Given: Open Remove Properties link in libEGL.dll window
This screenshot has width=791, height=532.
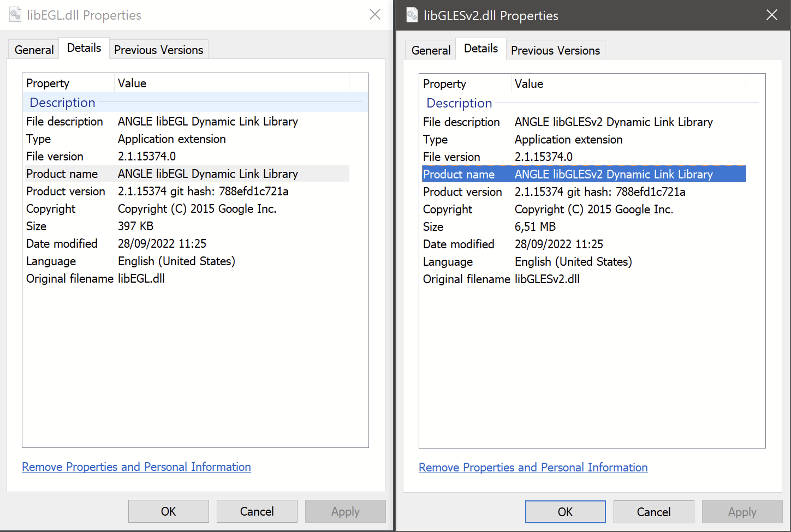Looking at the screenshot, I should coord(136,467).
